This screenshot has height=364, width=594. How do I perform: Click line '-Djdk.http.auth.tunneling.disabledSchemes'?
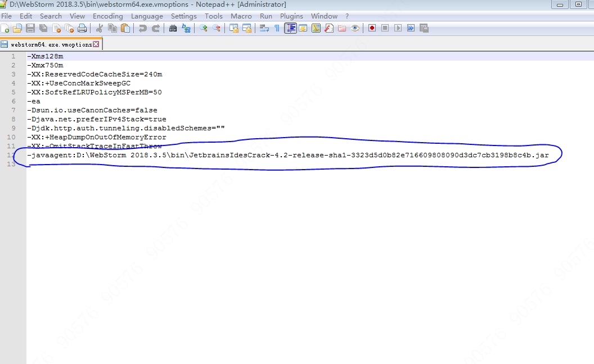(126, 128)
